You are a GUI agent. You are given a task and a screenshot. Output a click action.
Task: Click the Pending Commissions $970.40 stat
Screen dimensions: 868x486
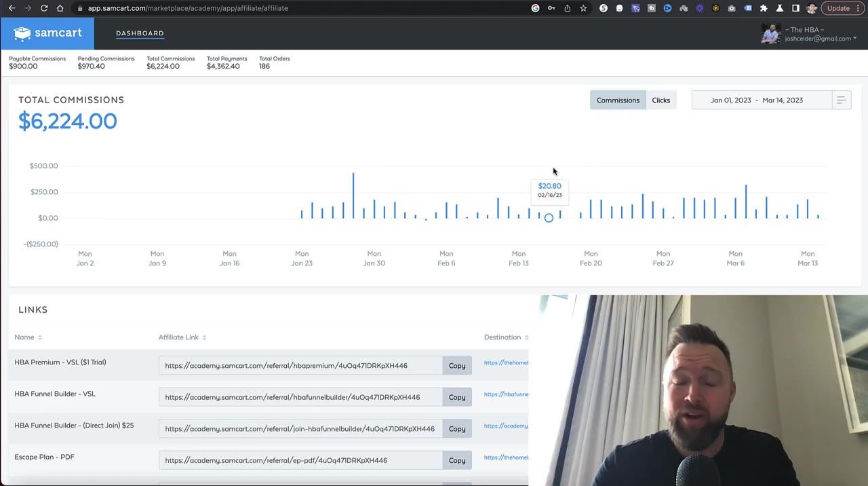106,62
